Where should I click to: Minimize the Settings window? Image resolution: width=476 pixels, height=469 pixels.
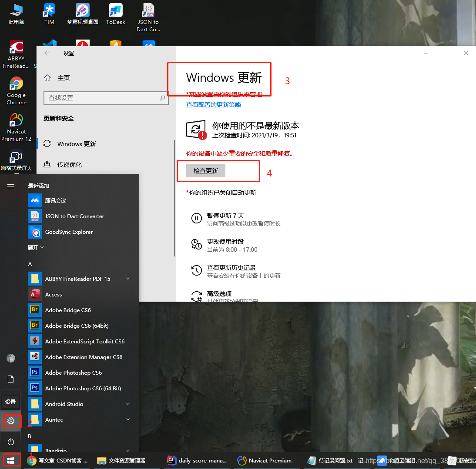tap(426, 53)
